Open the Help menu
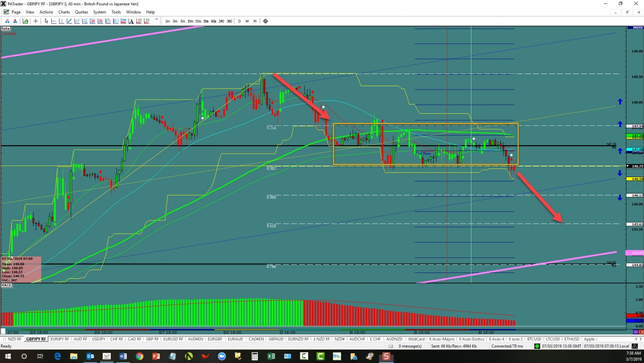 tap(150, 12)
